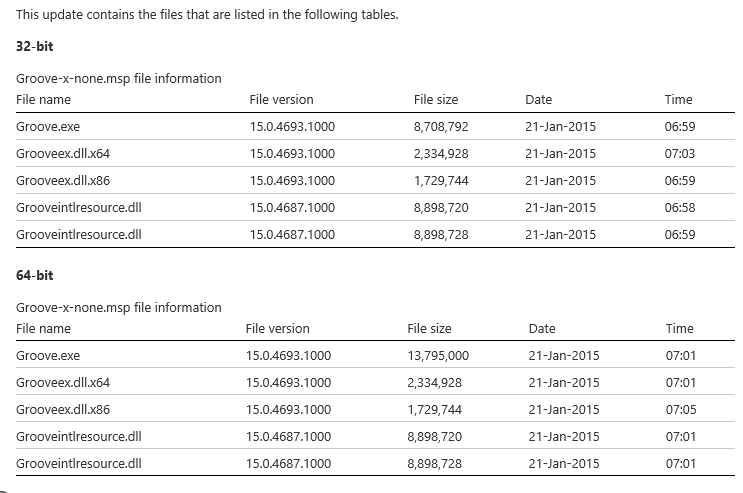Click File size header in 64-bit table
The height and width of the screenshot is (493, 743).
[430, 329]
